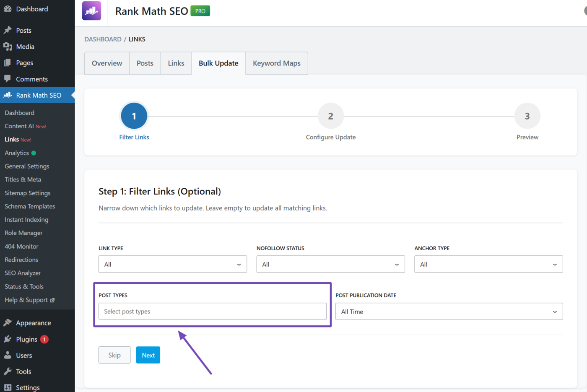The width and height of the screenshot is (587, 392).
Task: Open the Overview tab
Action: [106, 63]
